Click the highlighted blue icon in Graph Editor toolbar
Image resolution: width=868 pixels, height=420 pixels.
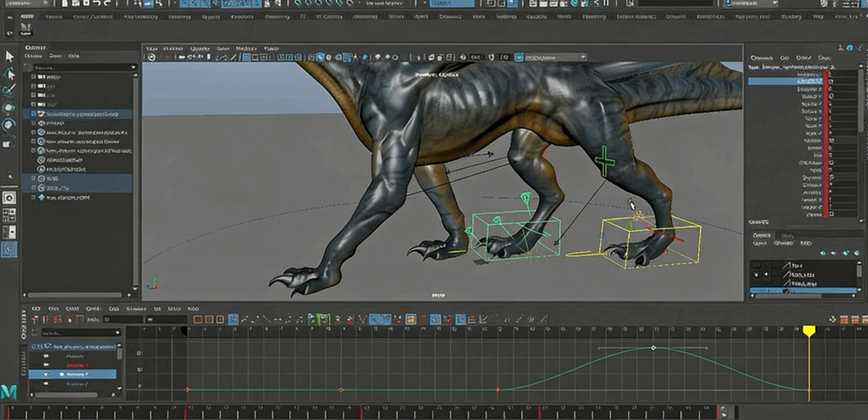(x=233, y=320)
